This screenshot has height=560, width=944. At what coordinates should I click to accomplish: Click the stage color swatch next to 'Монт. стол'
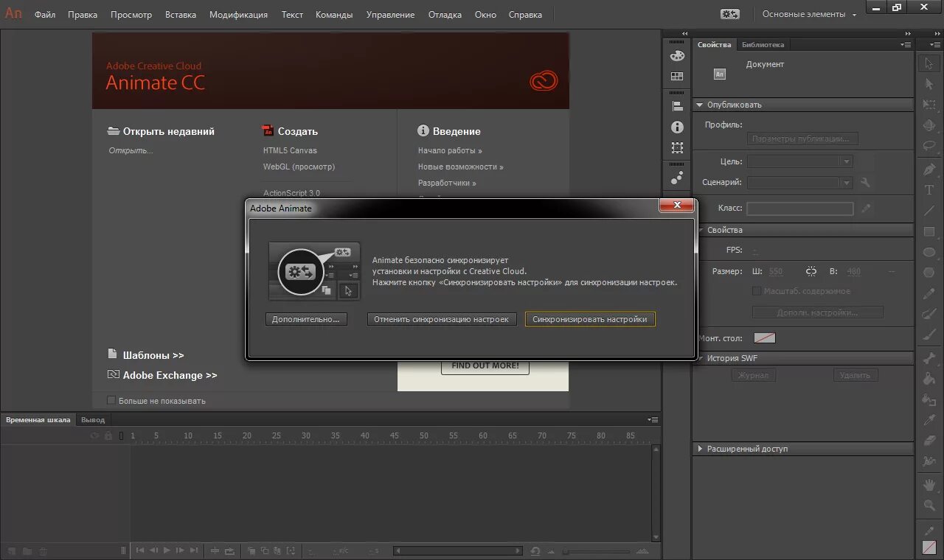(x=764, y=337)
